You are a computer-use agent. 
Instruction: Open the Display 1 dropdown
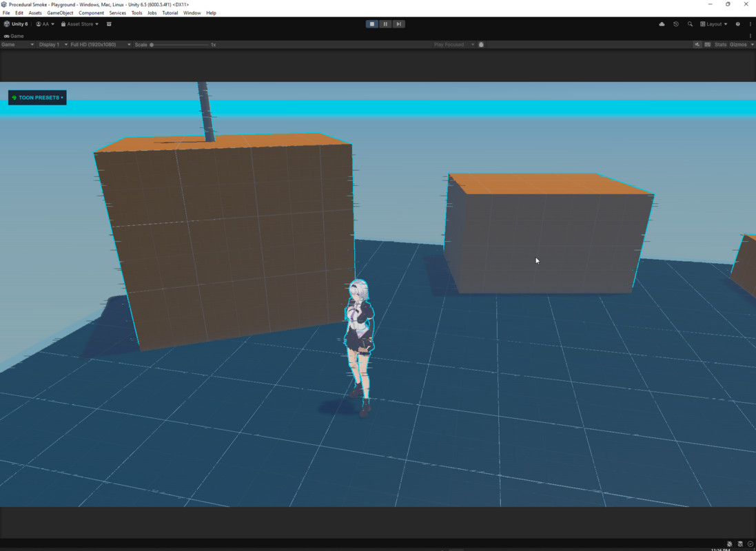coord(52,45)
